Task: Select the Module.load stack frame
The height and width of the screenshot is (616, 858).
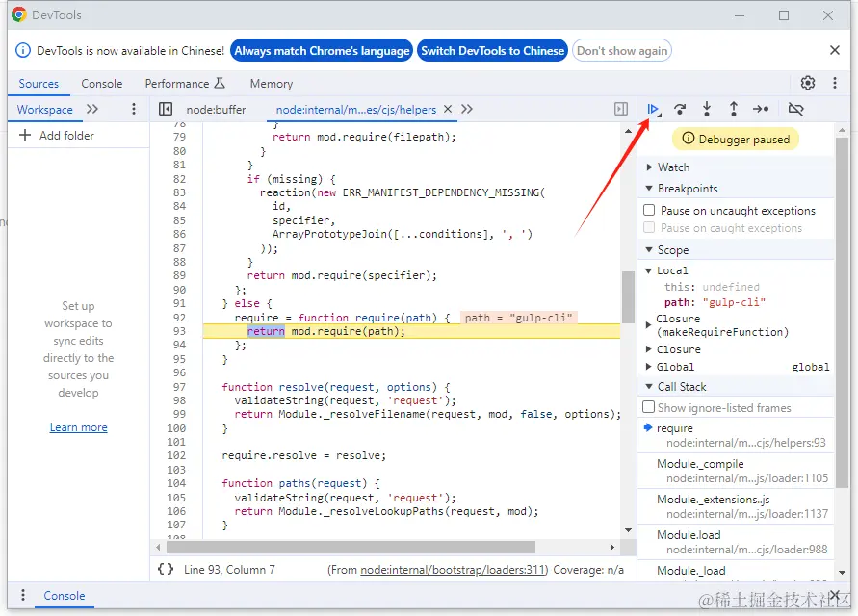Action: (x=737, y=542)
